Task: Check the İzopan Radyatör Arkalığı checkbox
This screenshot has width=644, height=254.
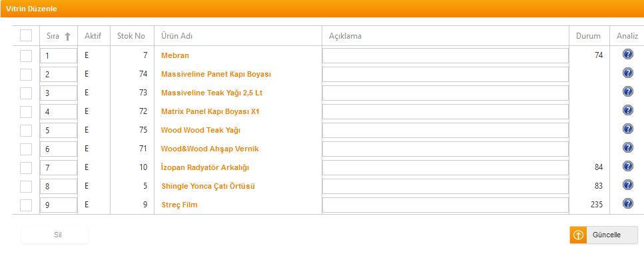Action: [x=26, y=168]
